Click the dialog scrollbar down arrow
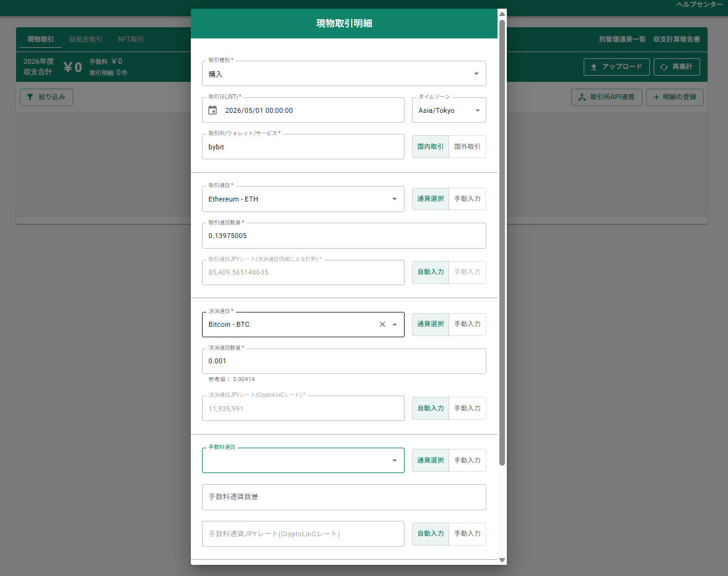Screen dimensions: 728x576 coord(502,560)
